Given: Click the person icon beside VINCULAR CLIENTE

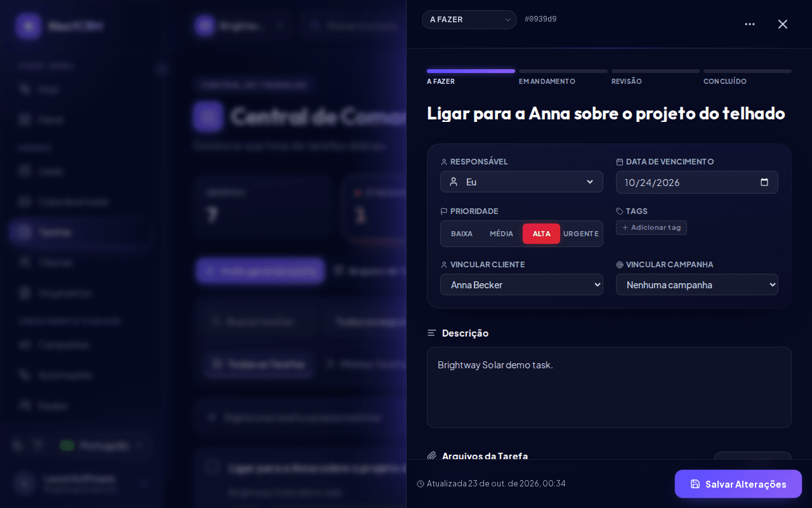Looking at the screenshot, I should [x=444, y=265].
